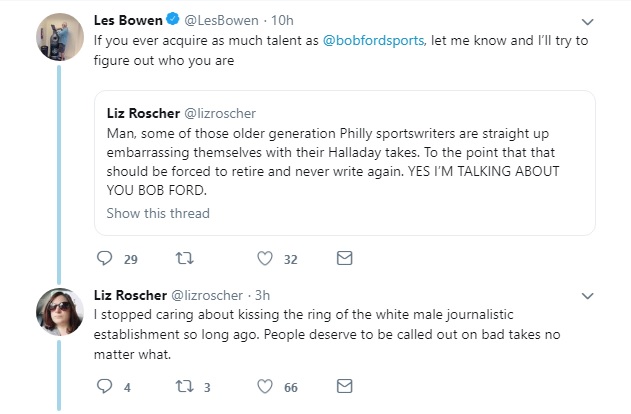View Liz Roscher's avatar photo

59,311
